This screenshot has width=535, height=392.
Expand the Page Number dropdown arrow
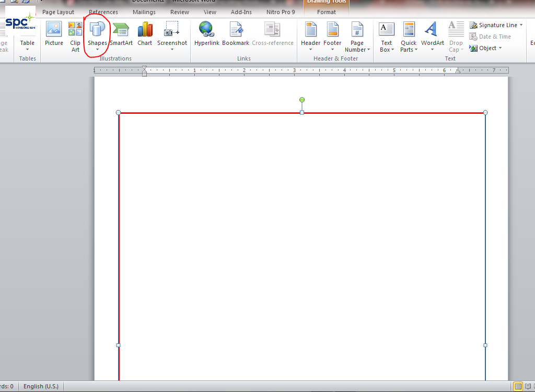pyautogui.click(x=368, y=50)
